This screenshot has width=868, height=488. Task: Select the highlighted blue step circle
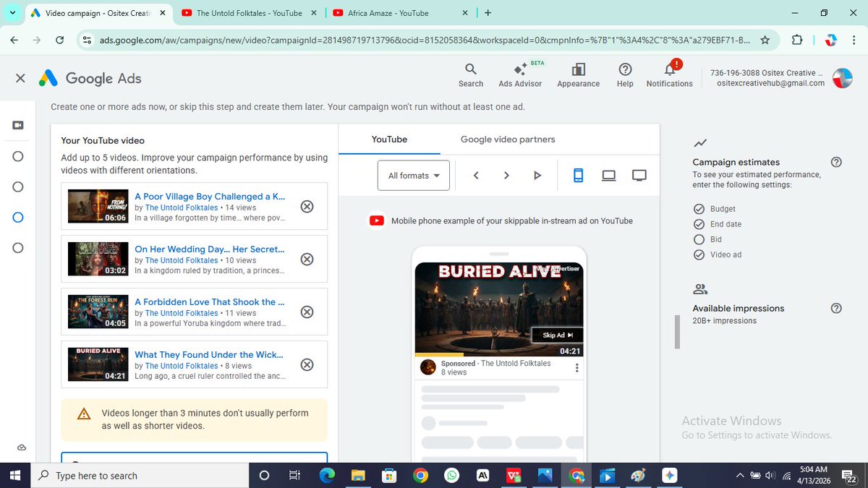point(19,217)
